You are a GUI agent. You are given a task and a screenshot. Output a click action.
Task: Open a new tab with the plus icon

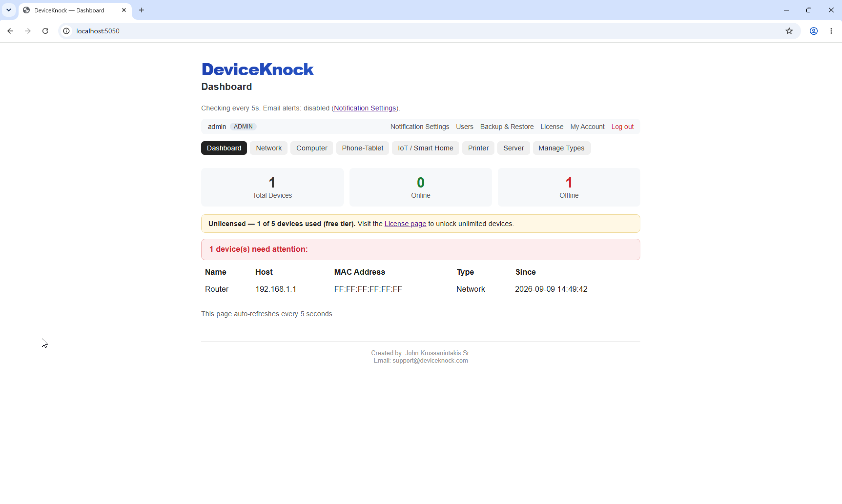coord(141,10)
